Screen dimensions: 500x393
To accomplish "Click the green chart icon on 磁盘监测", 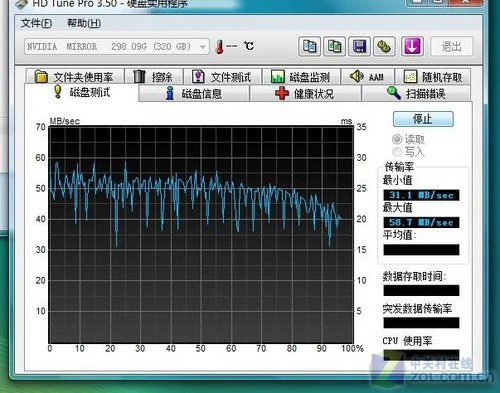I will pyautogui.click(x=278, y=76).
